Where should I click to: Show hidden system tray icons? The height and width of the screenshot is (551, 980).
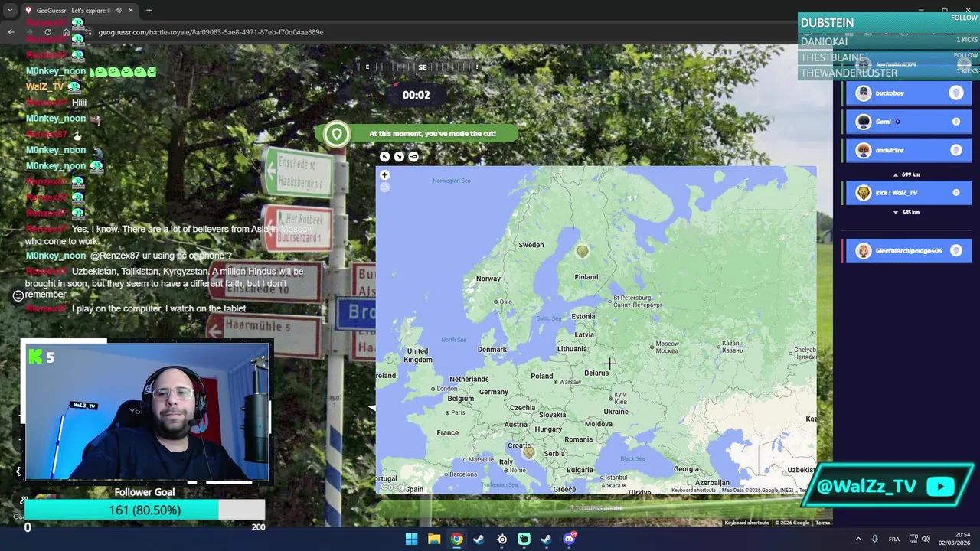[858, 539]
